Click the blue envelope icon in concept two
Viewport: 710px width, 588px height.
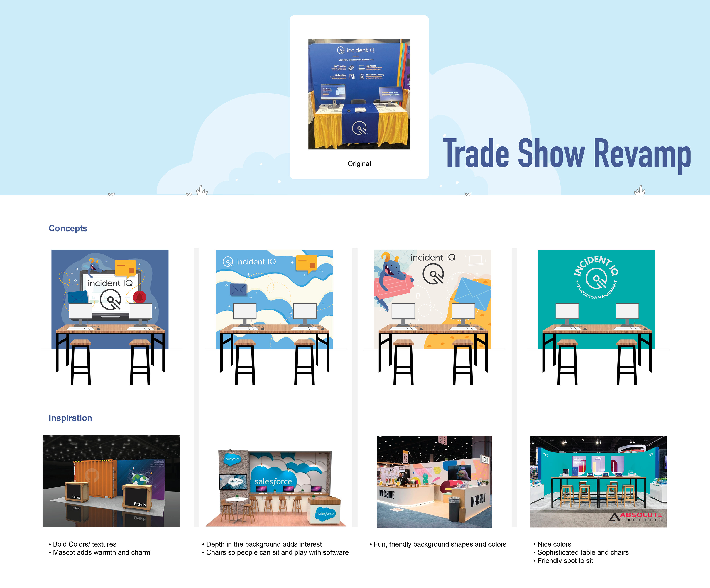click(238, 289)
